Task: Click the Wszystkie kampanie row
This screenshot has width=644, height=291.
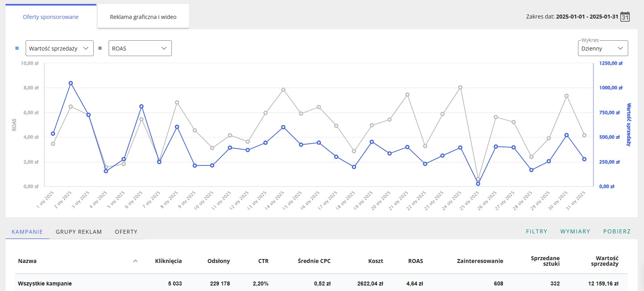Action: click(x=45, y=283)
